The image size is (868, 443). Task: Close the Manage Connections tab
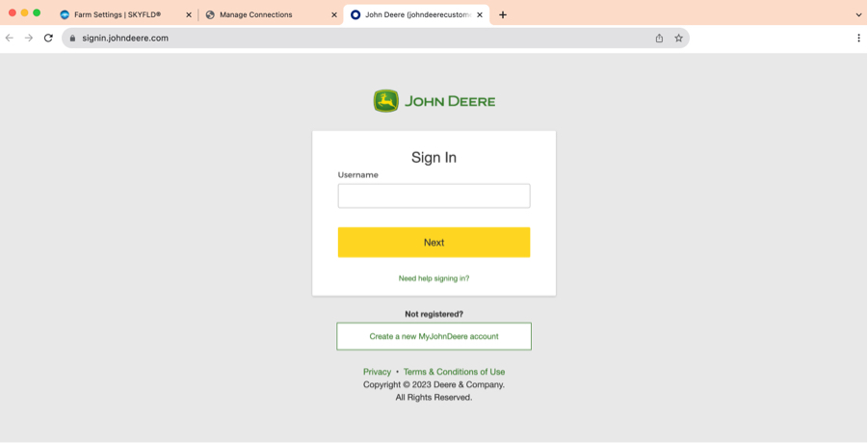[x=333, y=15]
